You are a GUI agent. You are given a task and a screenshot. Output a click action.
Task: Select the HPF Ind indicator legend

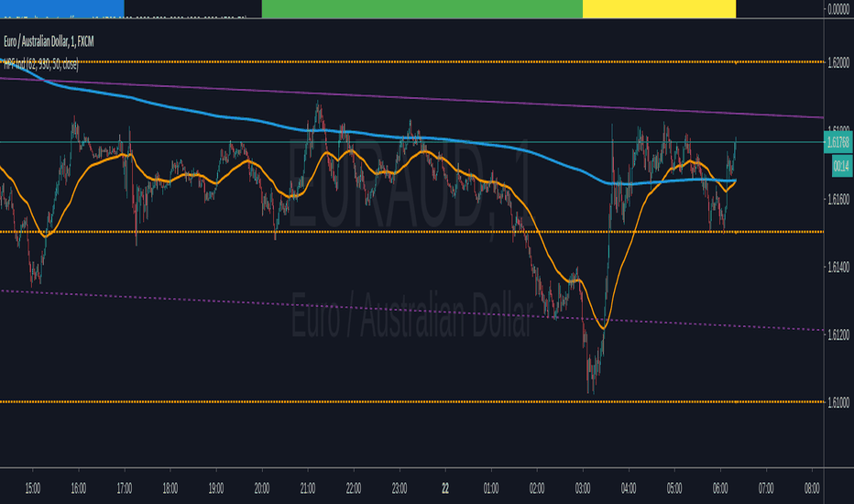[x=41, y=65]
